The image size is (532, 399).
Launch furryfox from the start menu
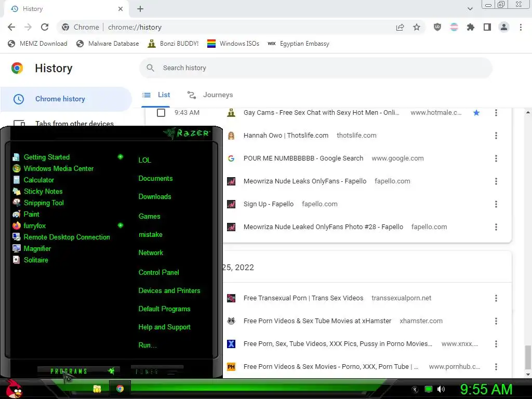tap(35, 225)
